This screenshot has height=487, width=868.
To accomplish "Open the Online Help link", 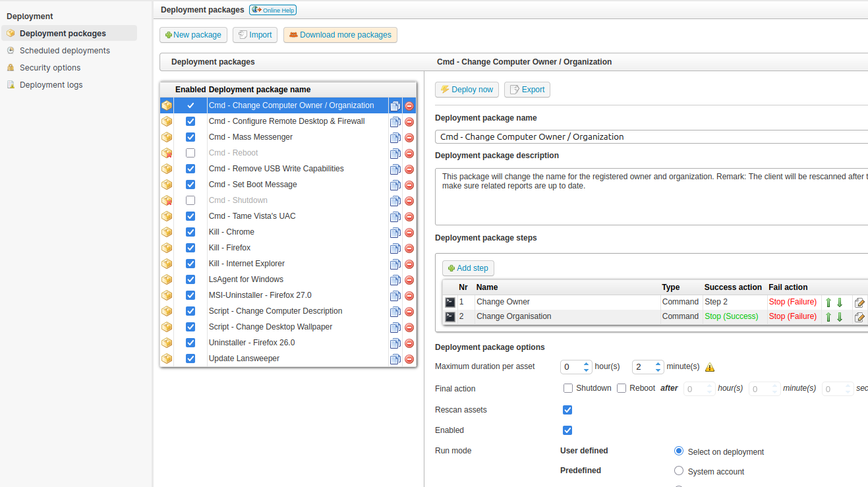I will click(273, 10).
